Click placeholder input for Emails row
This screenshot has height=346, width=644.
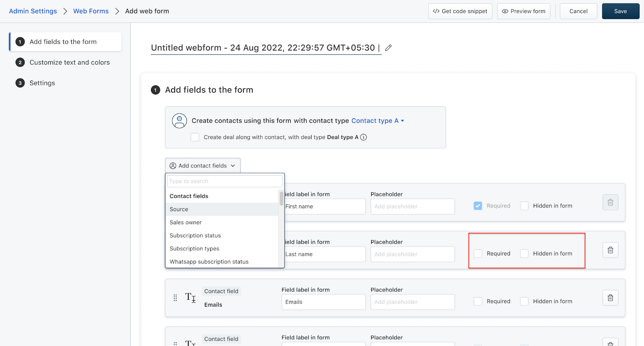tap(413, 302)
